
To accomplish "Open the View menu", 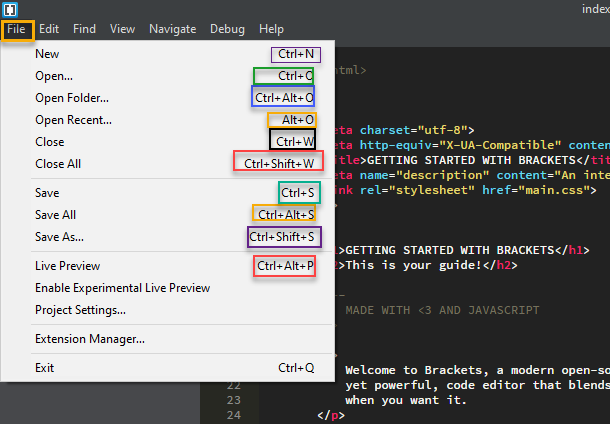I will (123, 29).
